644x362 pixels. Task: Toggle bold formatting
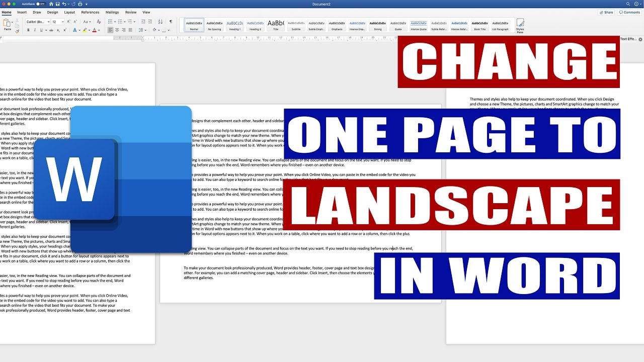(28, 30)
